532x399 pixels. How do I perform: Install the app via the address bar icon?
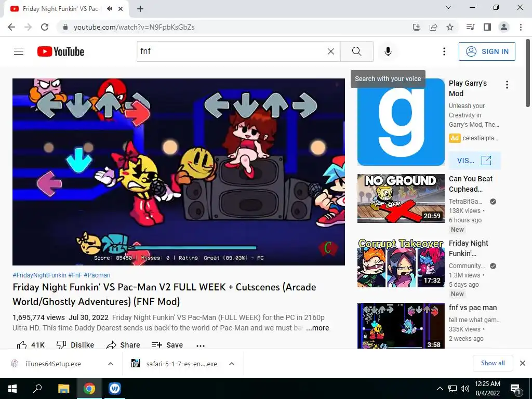(x=416, y=27)
